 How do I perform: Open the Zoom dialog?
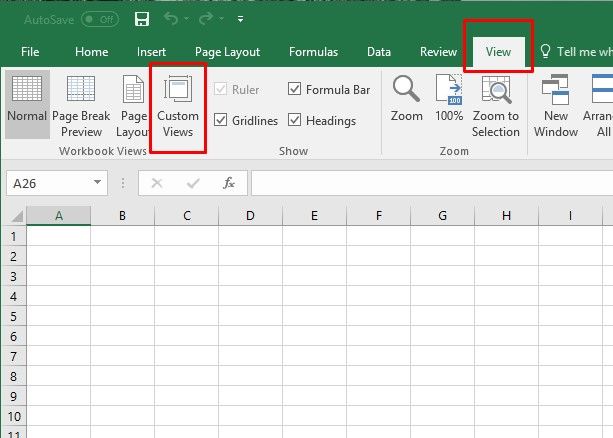point(407,100)
